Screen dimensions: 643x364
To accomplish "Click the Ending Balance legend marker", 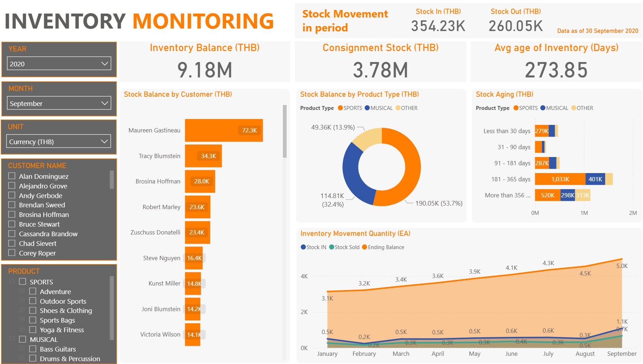I will click(365, 247).
